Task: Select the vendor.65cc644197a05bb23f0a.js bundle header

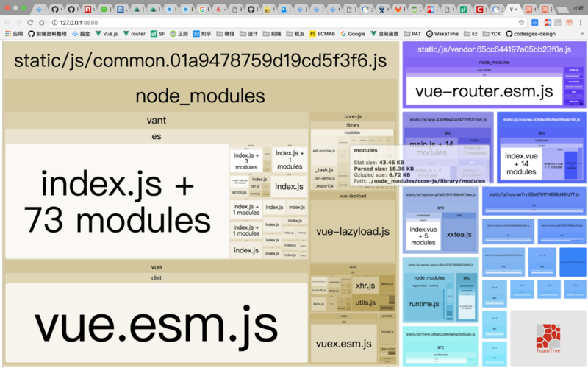Action: point(494,49)
